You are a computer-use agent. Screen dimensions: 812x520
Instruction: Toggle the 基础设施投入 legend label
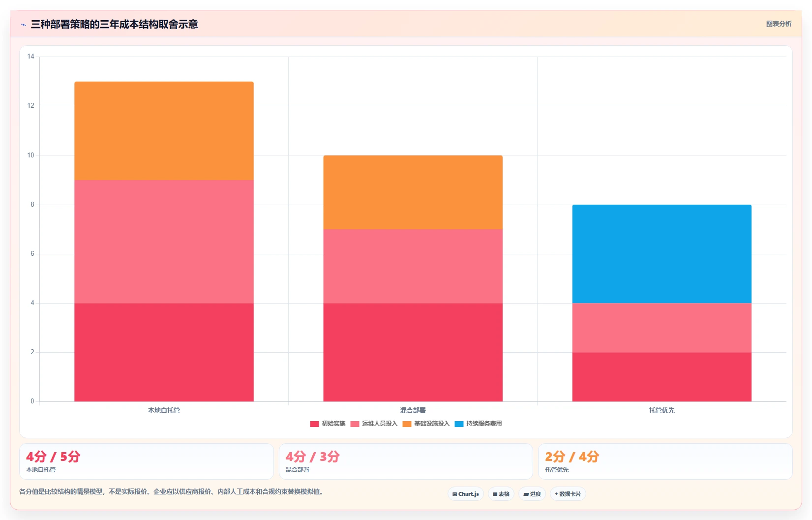click(432, 424)
